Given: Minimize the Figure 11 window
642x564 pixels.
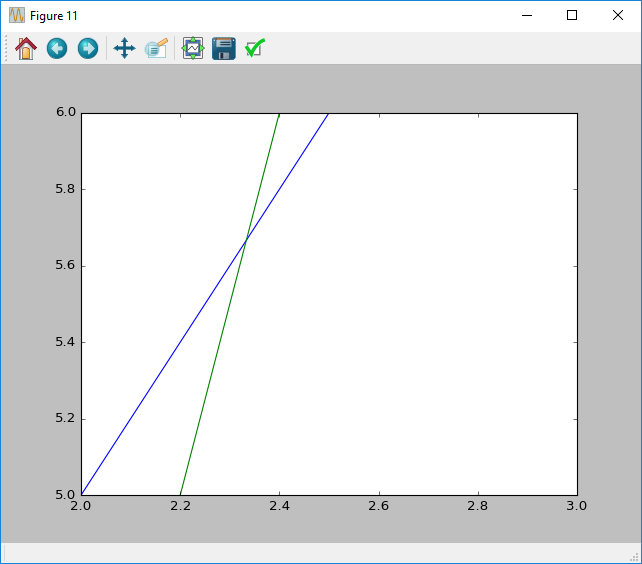Looking at the screenshot, I should pos(526,16).
